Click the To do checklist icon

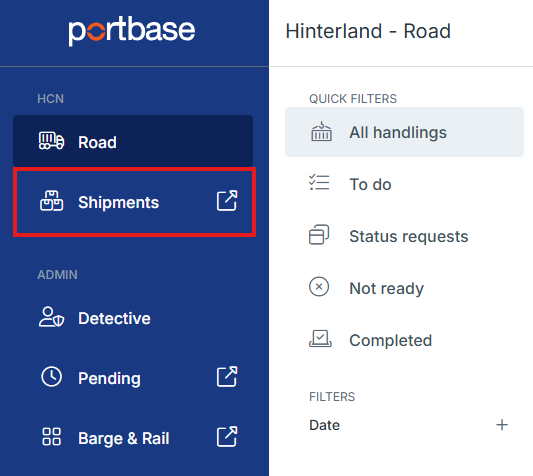[x=319, y=183]
